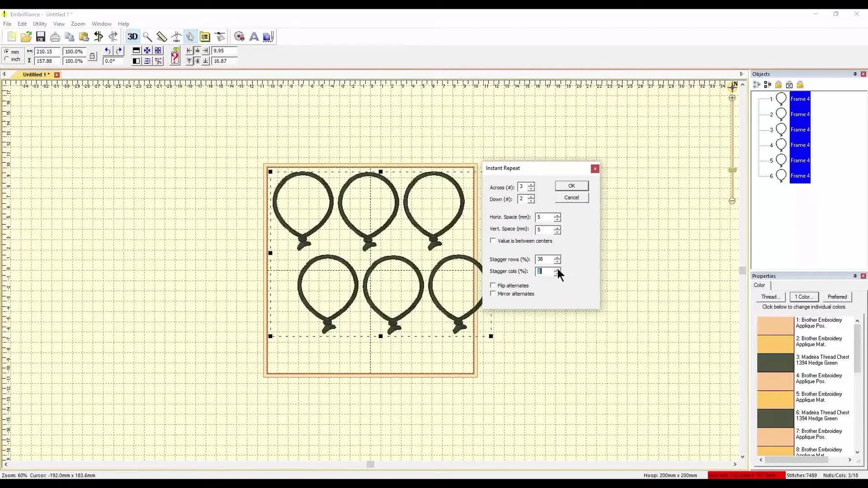Click the align bottom edge icon
The height and width of the screenshot is (488, 868).
tap(205, 61)
